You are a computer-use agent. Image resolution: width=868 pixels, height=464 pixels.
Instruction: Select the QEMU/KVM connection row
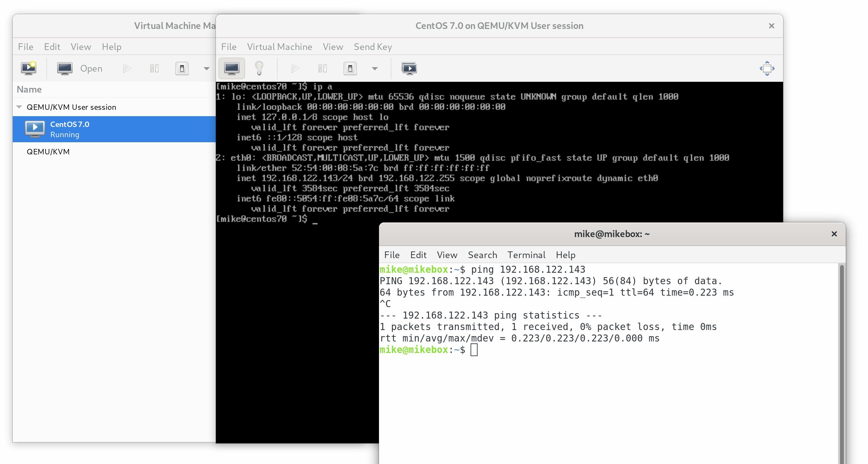tap(48, 151)
